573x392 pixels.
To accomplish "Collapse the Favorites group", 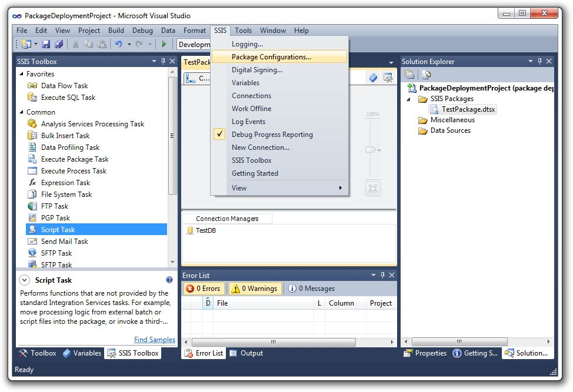I will point(21,73).
